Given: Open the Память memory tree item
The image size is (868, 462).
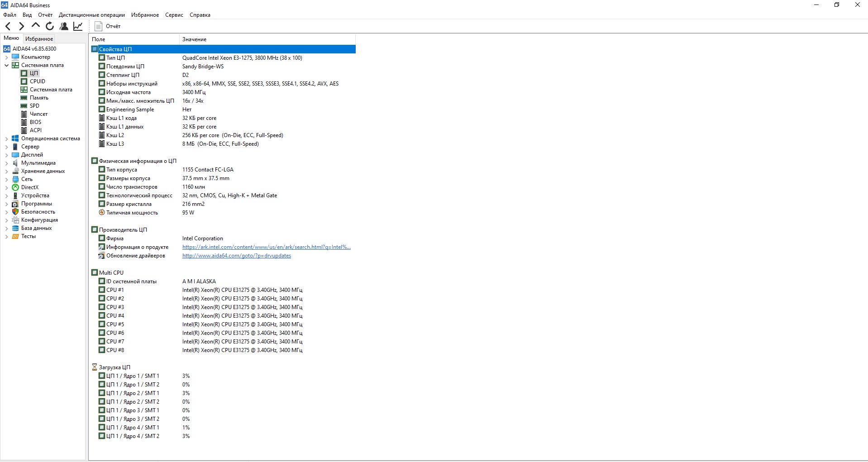Looking at the screenshot, I should (39, 98).
